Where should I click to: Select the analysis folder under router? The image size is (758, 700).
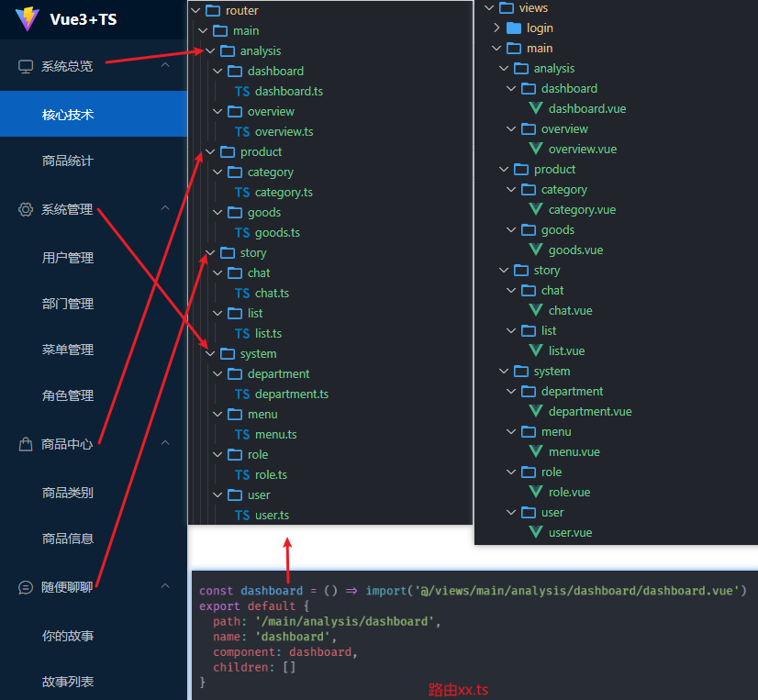coord(261,50)
